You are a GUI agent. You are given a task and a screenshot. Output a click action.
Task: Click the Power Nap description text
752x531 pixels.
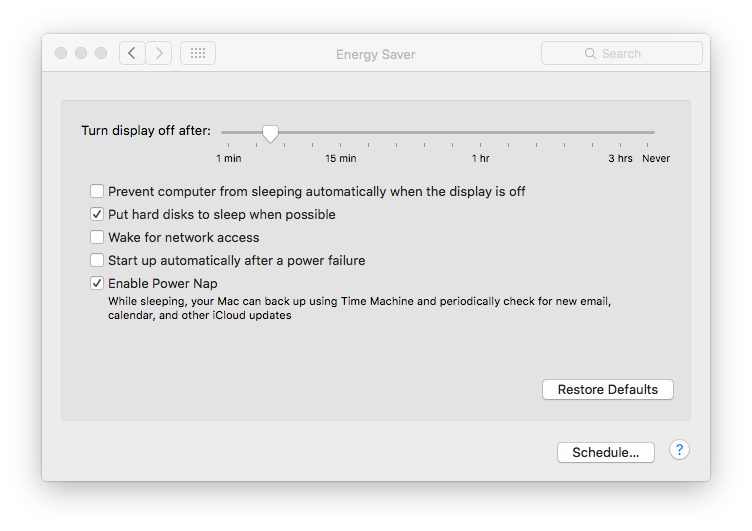359,308
